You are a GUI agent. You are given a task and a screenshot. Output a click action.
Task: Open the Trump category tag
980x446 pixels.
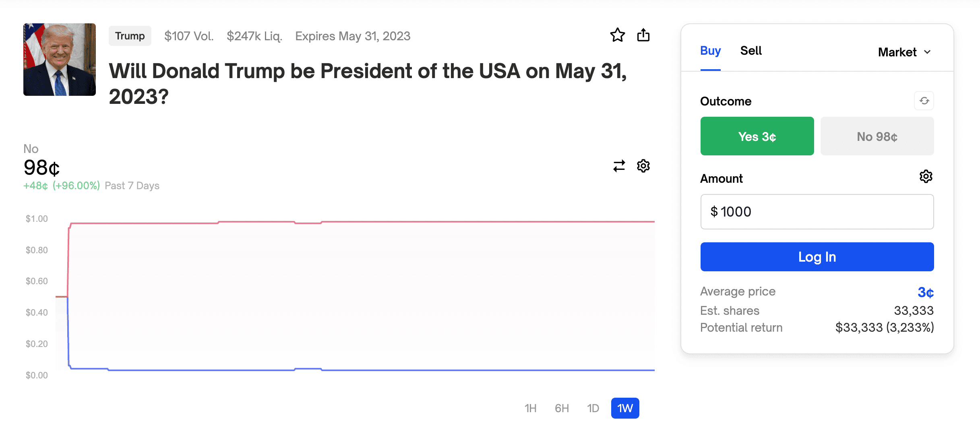point(130,36)
